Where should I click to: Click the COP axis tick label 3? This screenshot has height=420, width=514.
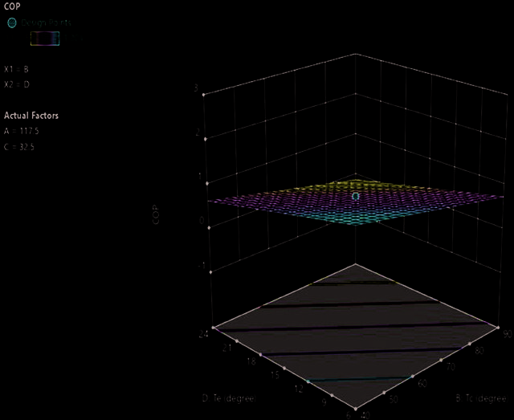pyautogui.click(x=196, y=88)
